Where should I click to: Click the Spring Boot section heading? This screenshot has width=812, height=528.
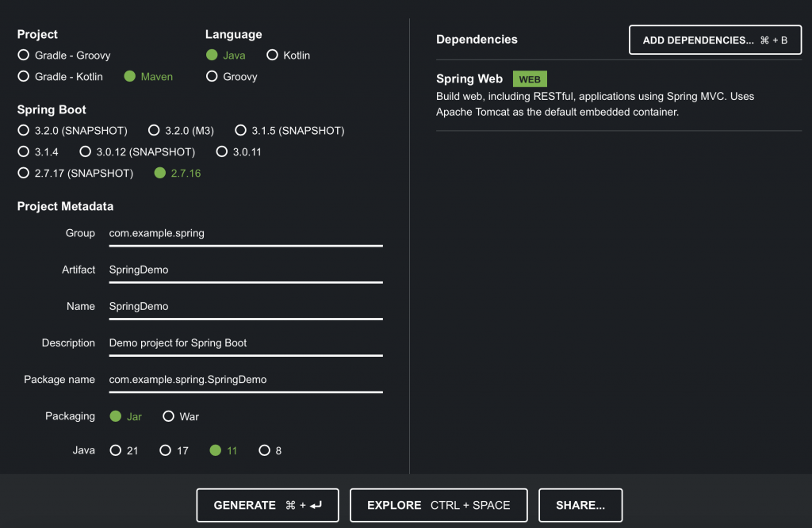click(52, 109)
